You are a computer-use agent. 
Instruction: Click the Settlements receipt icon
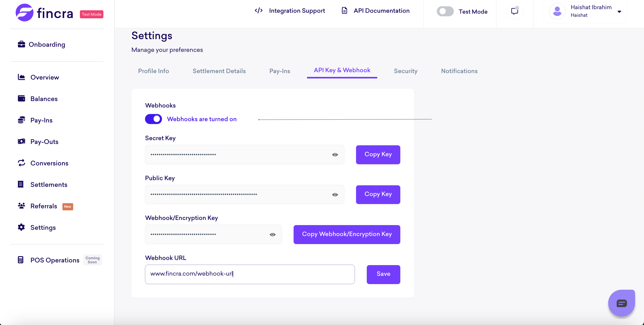coord(21,184)
